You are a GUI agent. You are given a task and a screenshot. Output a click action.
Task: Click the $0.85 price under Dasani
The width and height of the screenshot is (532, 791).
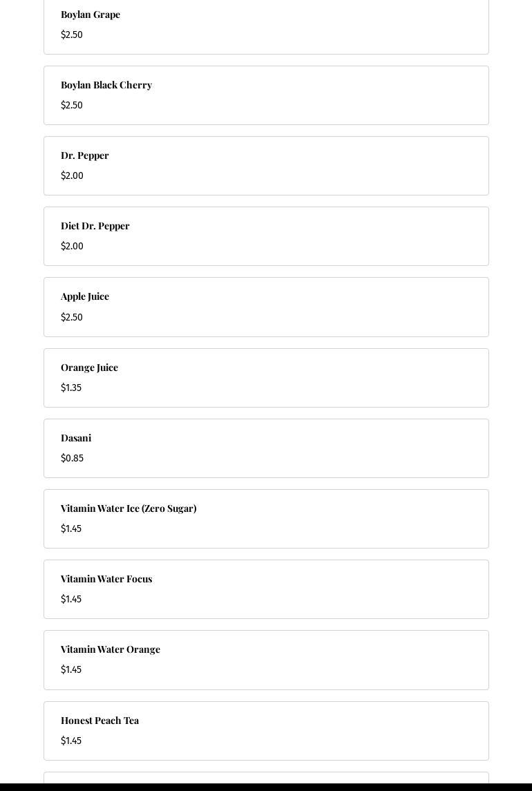pos(72,459)
